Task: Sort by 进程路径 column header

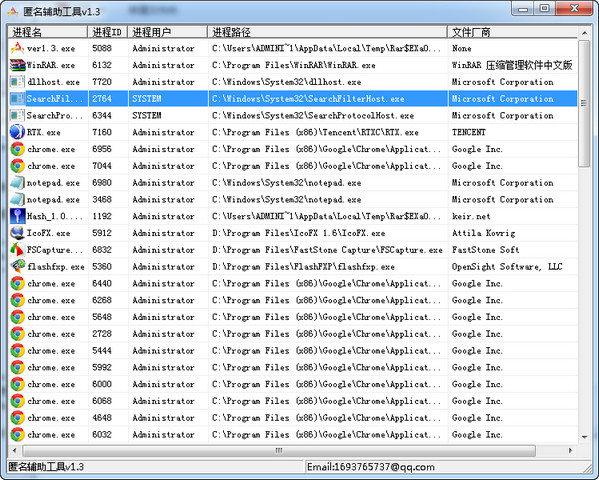Action: click(327, 32)
